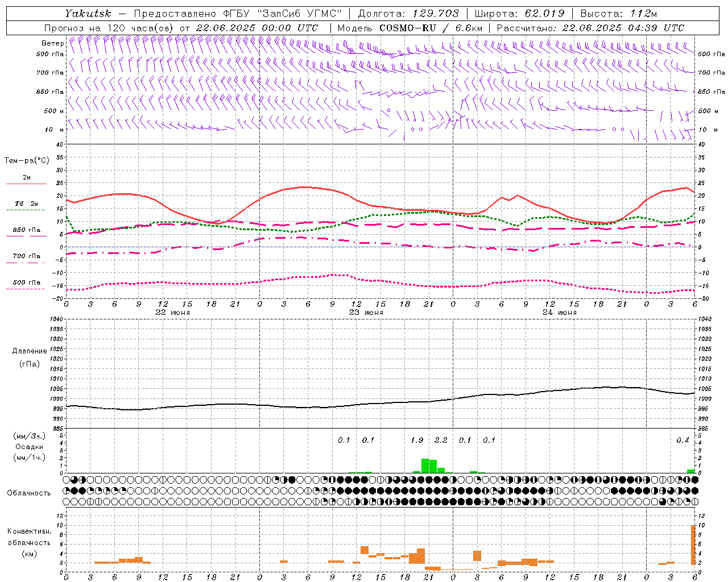
Task: Click the "2.2" precipitation amount value
Action: click(x=441, y=440)
